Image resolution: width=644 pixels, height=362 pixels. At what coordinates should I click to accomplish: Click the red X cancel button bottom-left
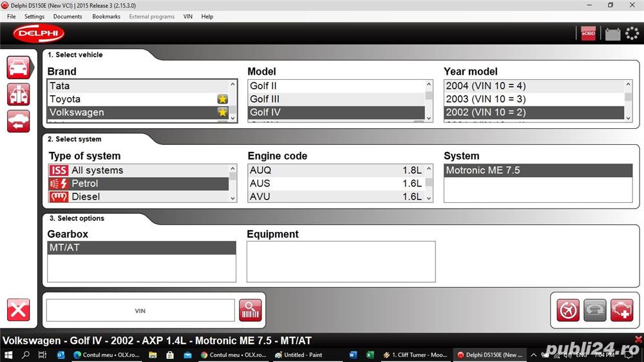pos(18,310)
